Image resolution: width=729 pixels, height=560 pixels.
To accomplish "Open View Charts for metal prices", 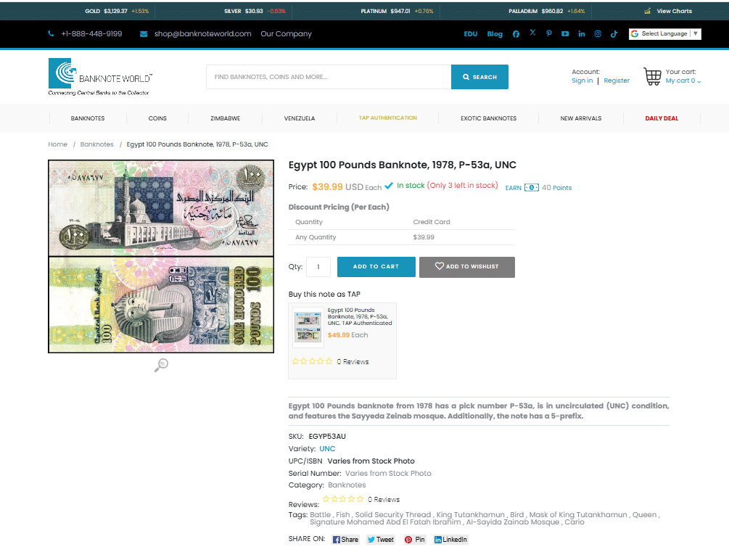I will [668, 11].
